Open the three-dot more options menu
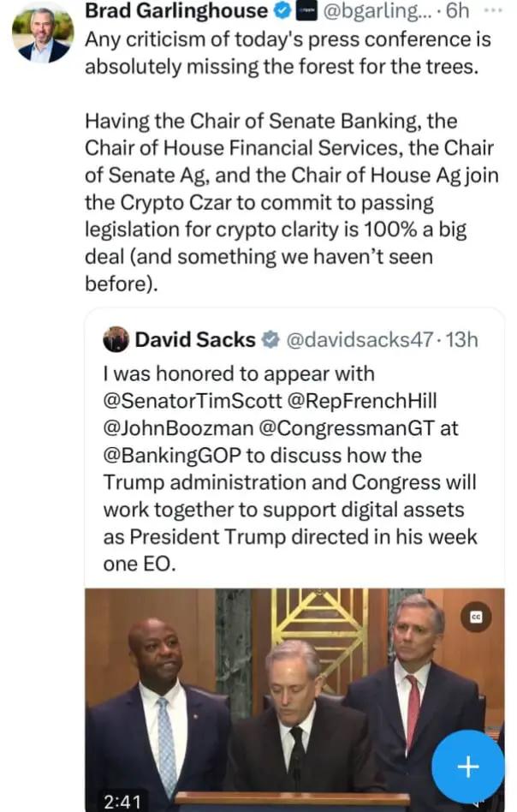Screen dimensions: 517x812 [x=493, y=10]
